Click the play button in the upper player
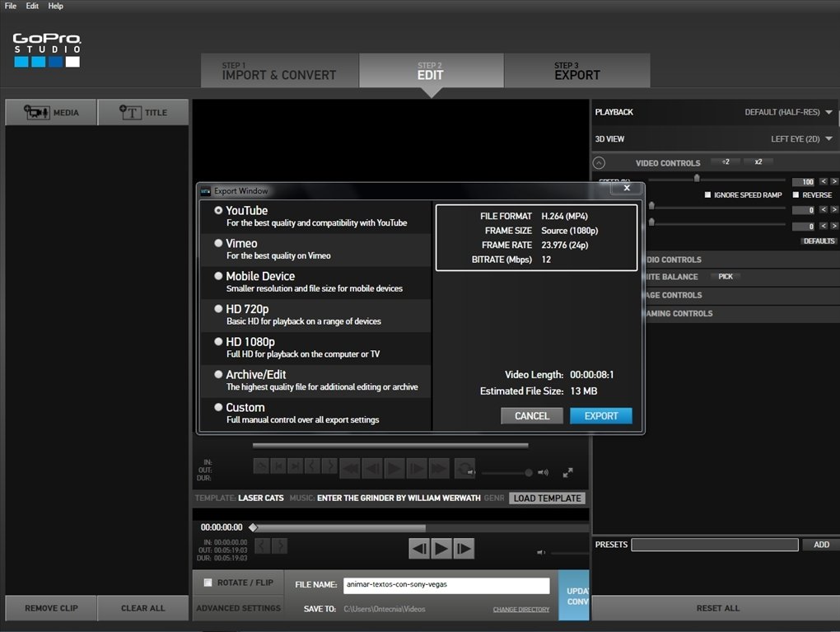 394,469
